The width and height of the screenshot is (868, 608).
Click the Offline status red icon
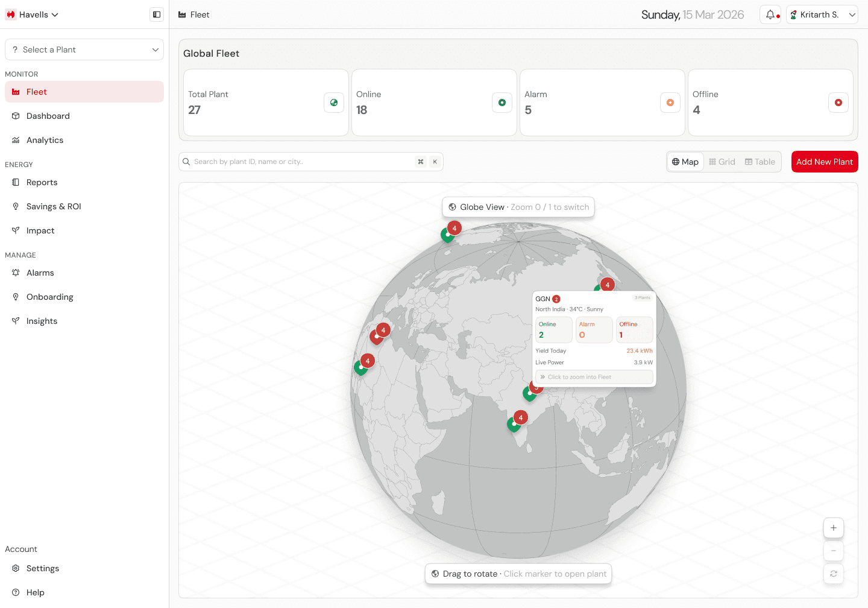(838, 103)
